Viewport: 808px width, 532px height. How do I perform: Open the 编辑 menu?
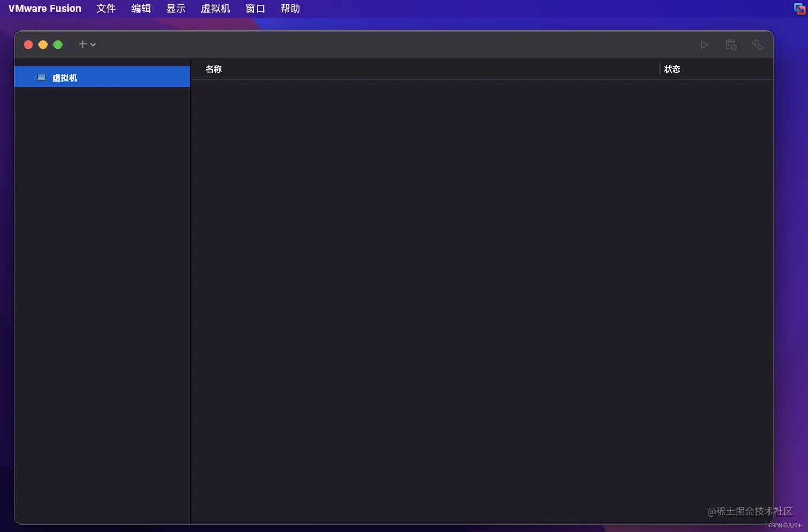pos(141,9)
